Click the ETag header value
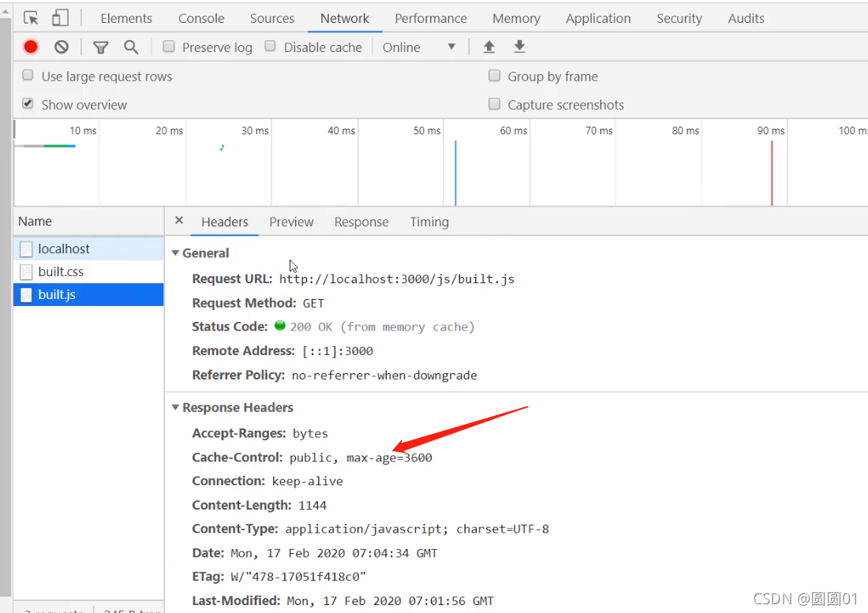 pos(298,577)
